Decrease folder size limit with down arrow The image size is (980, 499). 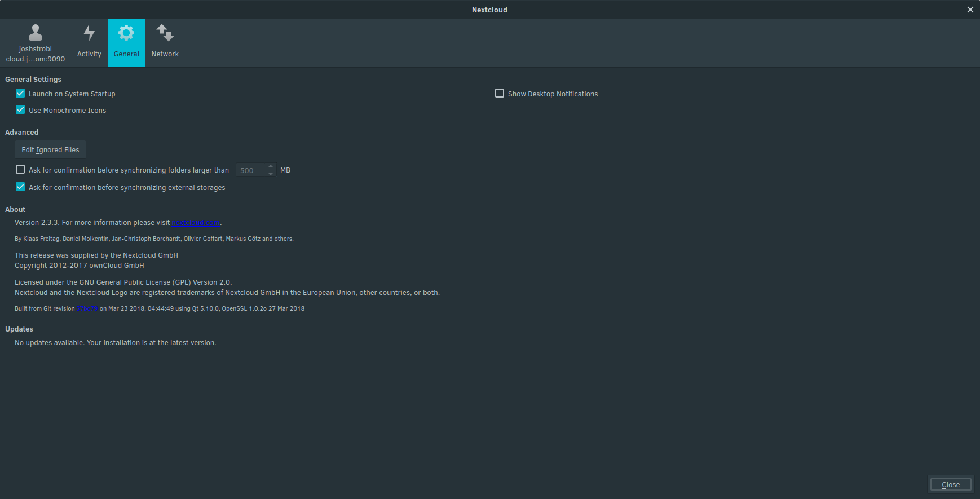tap(271, 174)
